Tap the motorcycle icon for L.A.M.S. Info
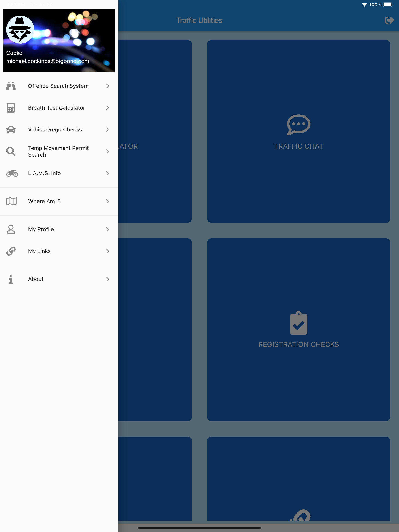The image size is (399, 532). tap(12, 173)
